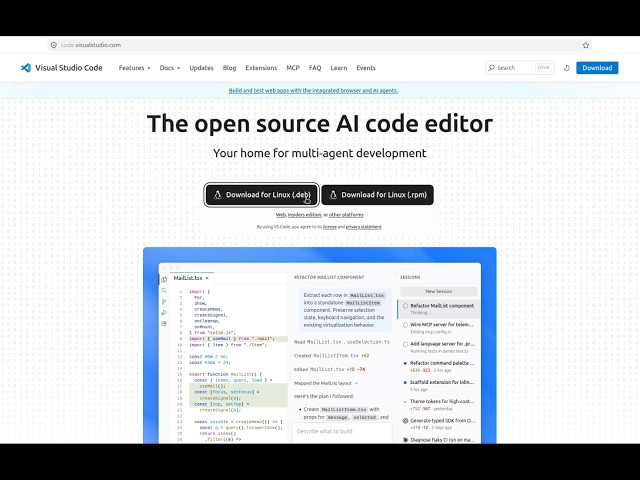Select the Add language server session

tap(438, 347)
